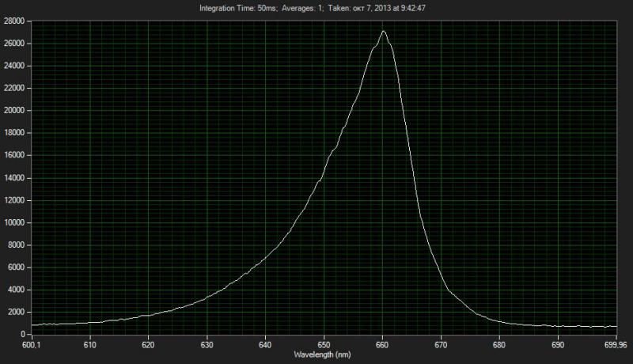Click the 0 y-axis label
The width and height of the screenshot is (633, 364).
25,334
